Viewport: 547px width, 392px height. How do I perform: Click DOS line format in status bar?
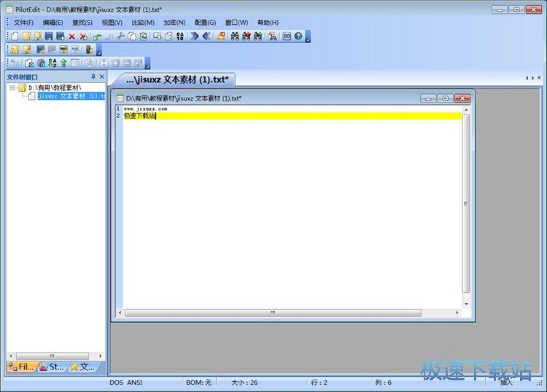116,383
